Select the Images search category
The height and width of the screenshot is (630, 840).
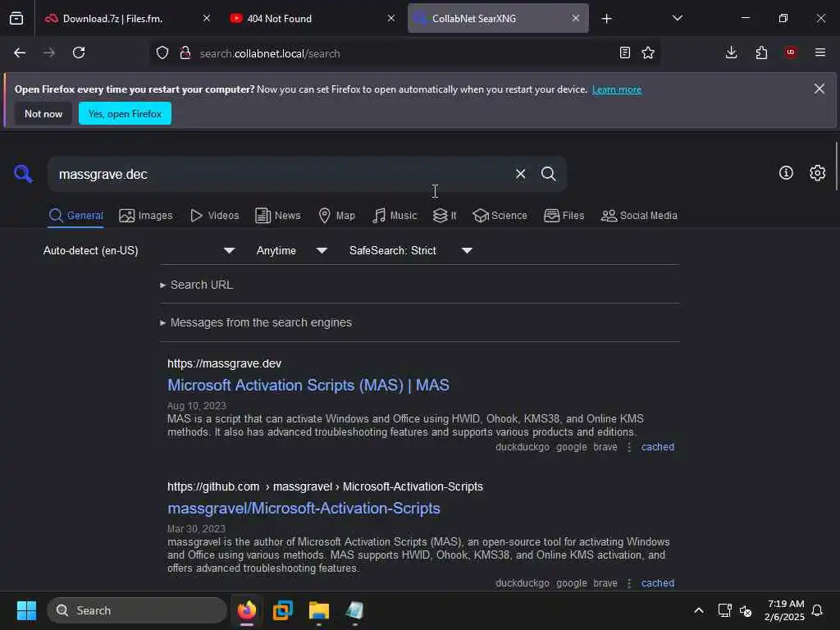click(x=146, y=216)
